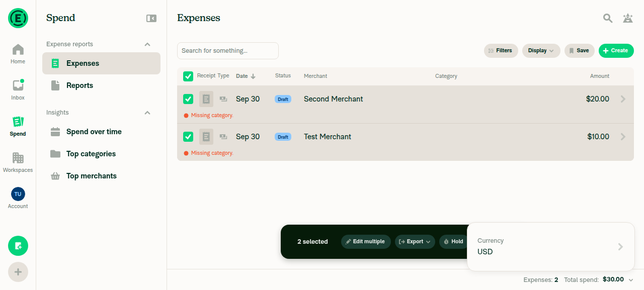Screen dimensions: 644x290
Task: Click the Draft badge for Second Merchant
Action: tap(283, 99)
